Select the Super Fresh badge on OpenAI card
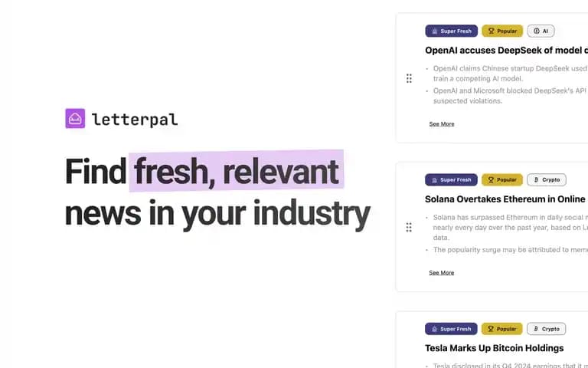Image resolution: width=588 pixels, height=368 pixels. click(x=452, y=31)
